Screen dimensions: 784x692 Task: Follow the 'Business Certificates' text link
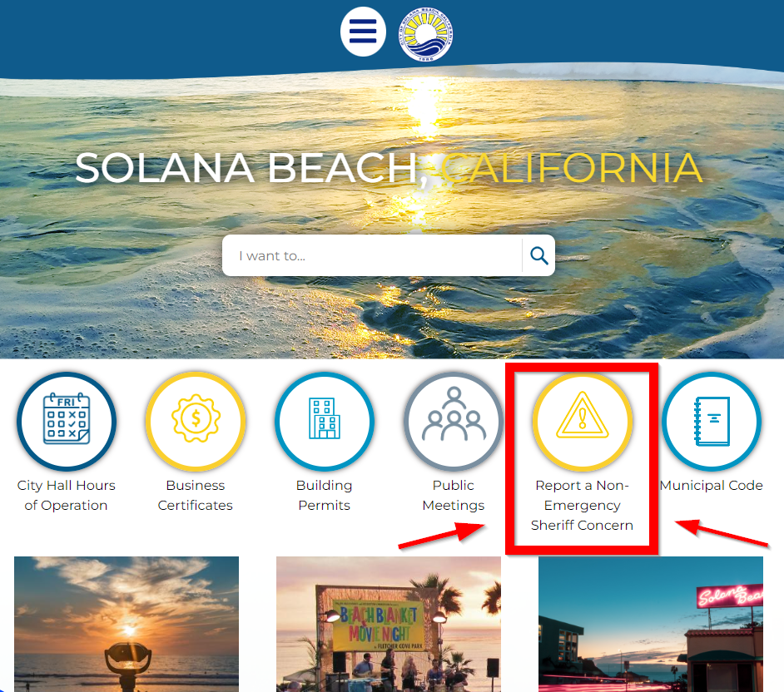(195, 495)
